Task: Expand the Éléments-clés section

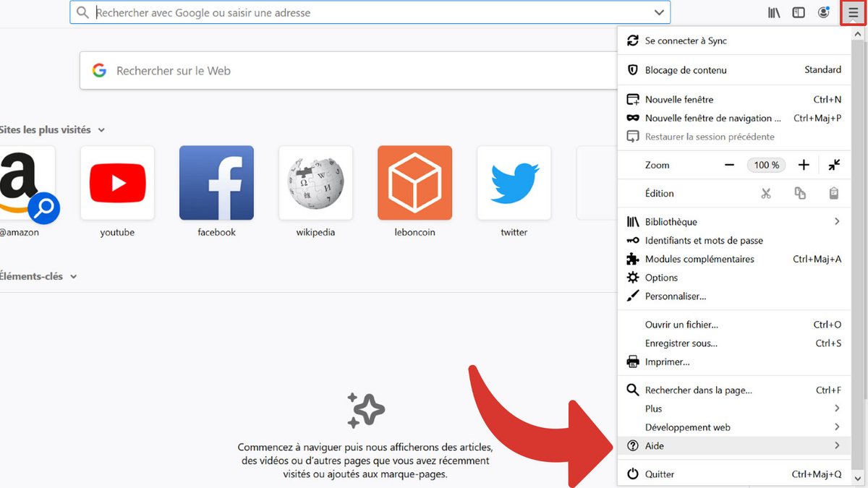Action: coord(73,275)
